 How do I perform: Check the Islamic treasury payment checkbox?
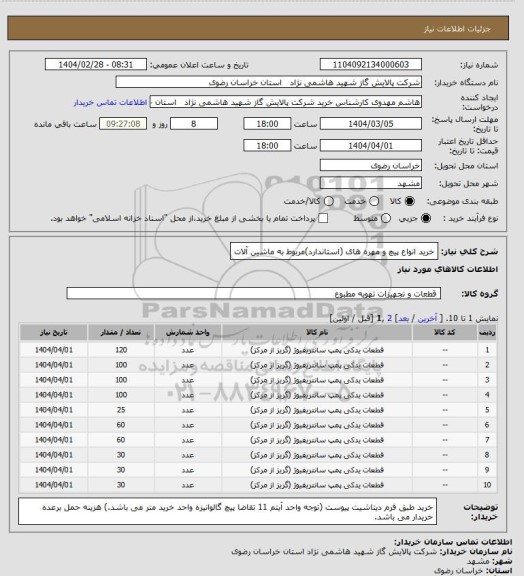point(323,218)
